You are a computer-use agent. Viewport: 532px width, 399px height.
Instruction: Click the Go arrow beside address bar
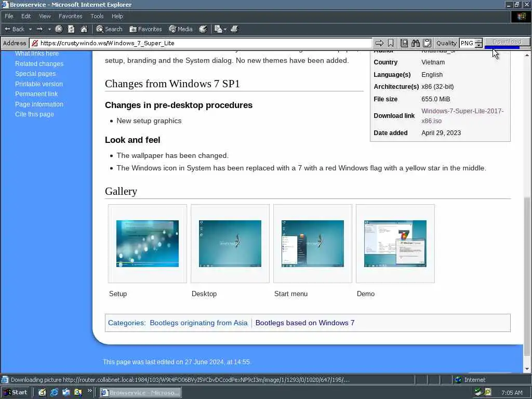click(379, 43)
